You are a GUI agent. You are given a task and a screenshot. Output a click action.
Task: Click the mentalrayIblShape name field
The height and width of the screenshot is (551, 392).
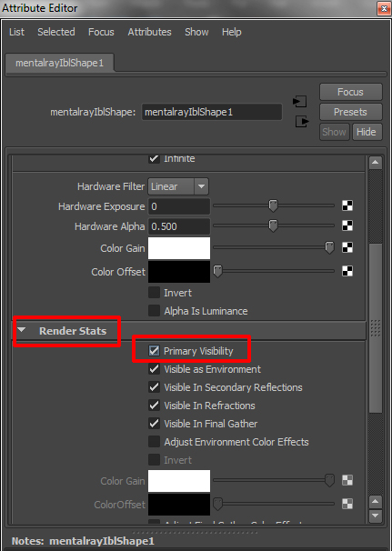212,112
